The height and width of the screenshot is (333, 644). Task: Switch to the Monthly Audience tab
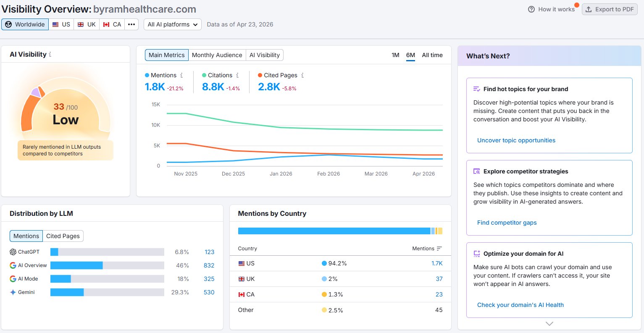pyautogui.click(x=217, y=55)
